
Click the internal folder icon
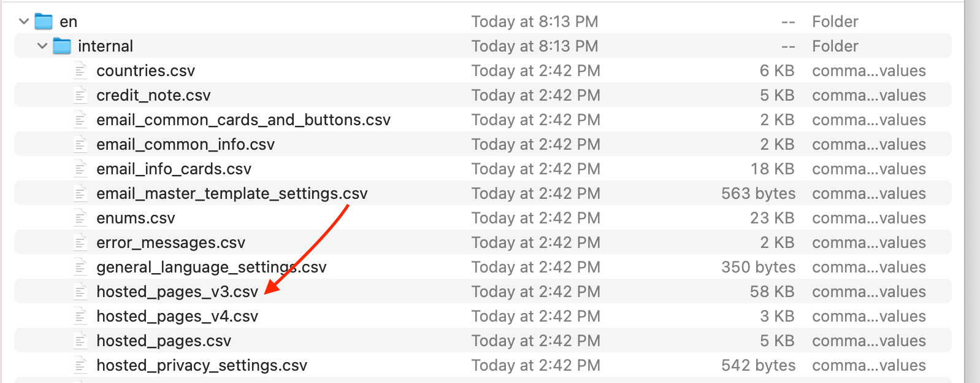(62, 46)
